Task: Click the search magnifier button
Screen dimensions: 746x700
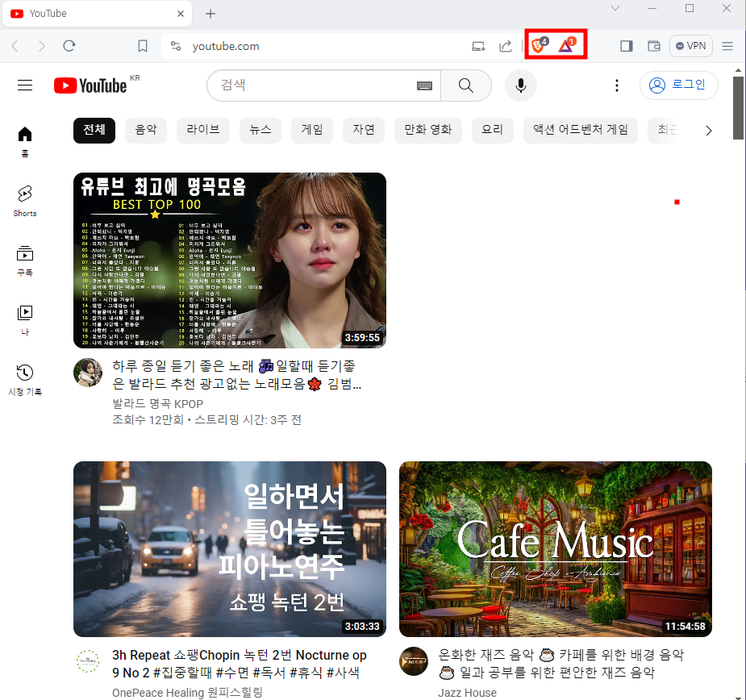Action: (466, 85)
